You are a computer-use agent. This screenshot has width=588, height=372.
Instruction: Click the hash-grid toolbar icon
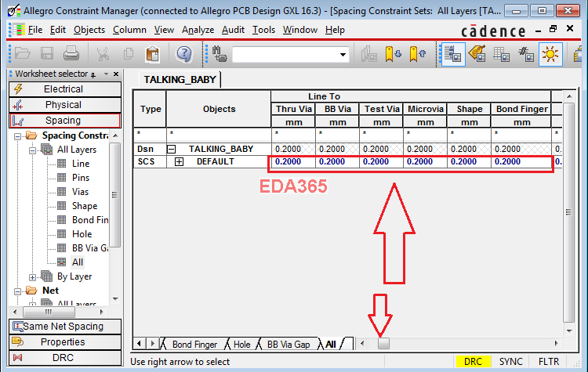[x=526, y=54]
